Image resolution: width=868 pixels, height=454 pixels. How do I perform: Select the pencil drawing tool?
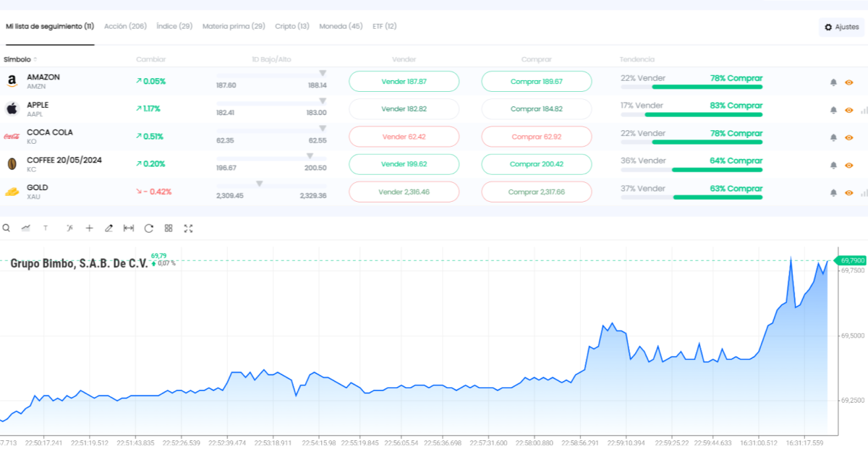pos(109,228)
